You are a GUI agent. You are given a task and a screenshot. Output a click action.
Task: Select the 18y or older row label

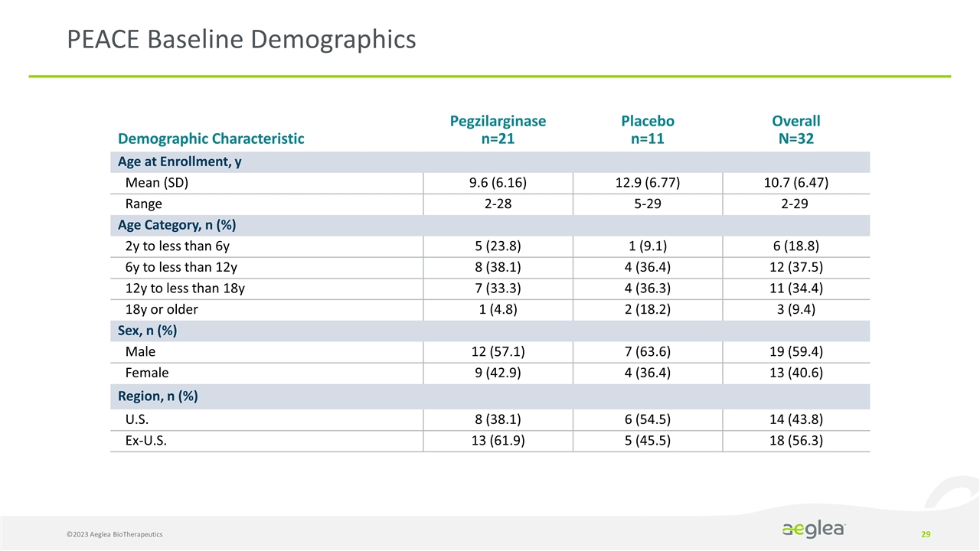click(162, 310)
